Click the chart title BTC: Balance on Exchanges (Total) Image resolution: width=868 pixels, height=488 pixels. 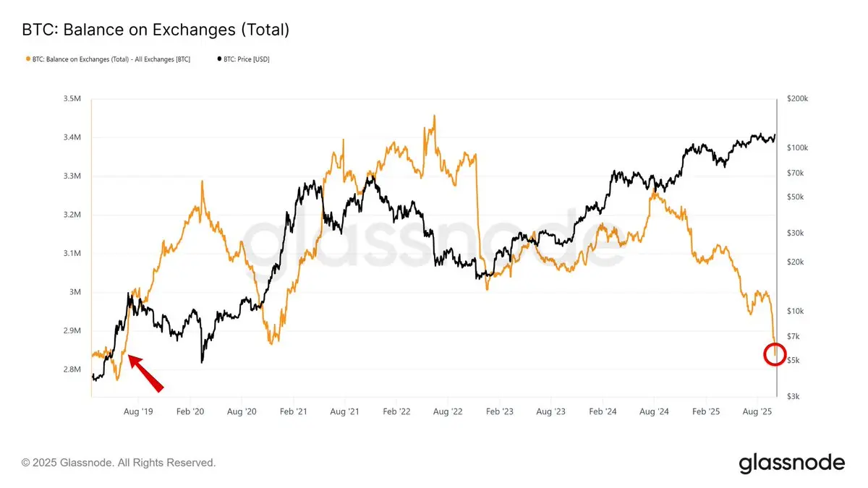pos(155,30)
